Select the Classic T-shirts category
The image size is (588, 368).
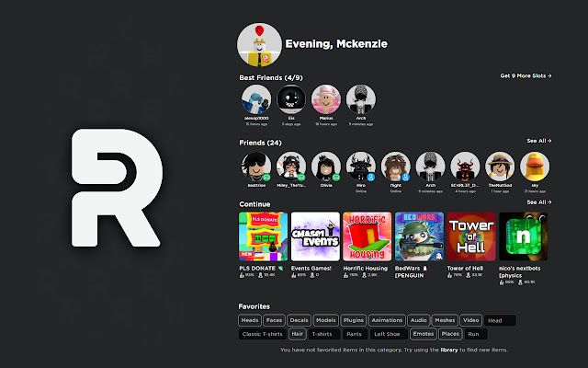[263, 334]
